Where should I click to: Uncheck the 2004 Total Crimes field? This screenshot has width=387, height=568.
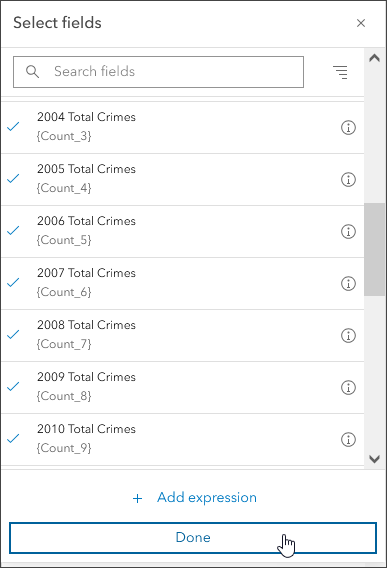pyautogui.click(x=13, y=126)
